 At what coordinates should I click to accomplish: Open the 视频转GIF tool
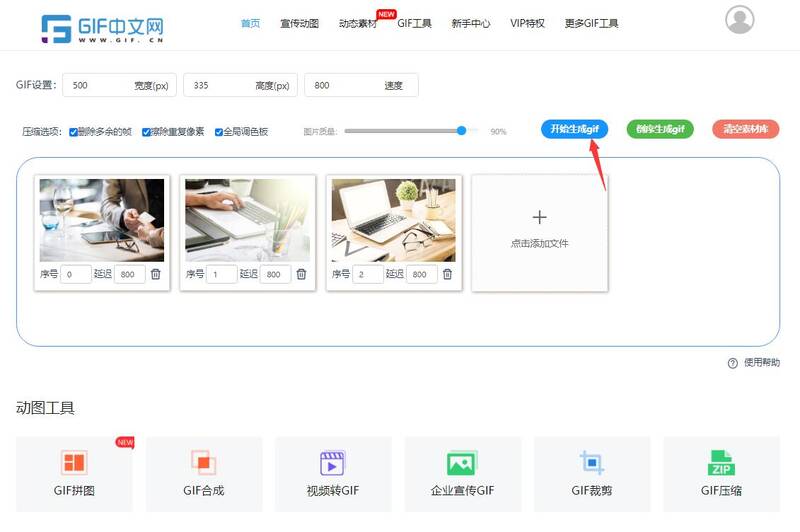point(333,474)
